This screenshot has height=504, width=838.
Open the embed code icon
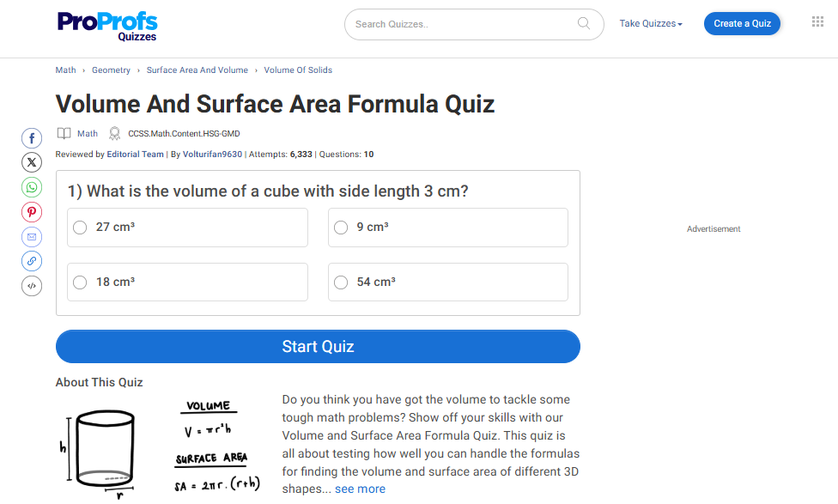point(32,285)
